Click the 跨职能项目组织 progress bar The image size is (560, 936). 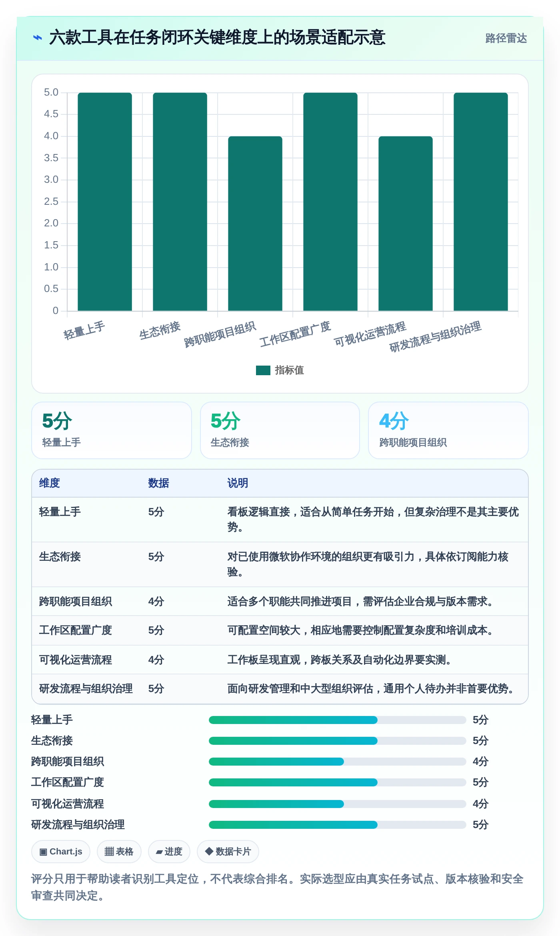pos(337,762)
